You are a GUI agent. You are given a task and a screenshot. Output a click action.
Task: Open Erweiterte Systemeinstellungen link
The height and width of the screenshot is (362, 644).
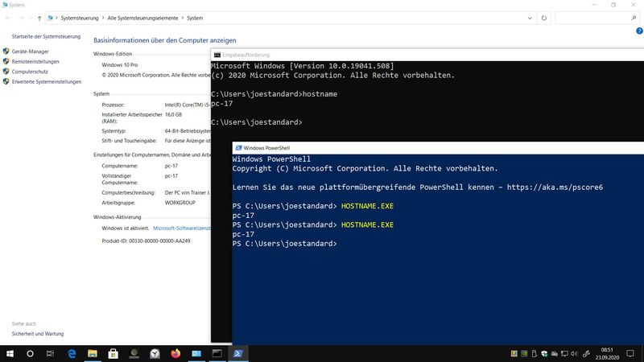(47, 82)
